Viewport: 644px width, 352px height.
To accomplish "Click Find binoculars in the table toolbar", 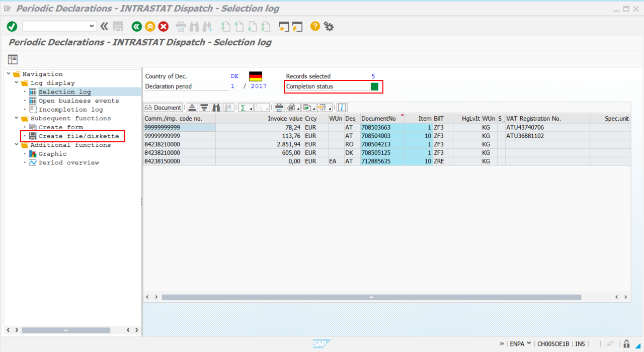I will [217, 108].
